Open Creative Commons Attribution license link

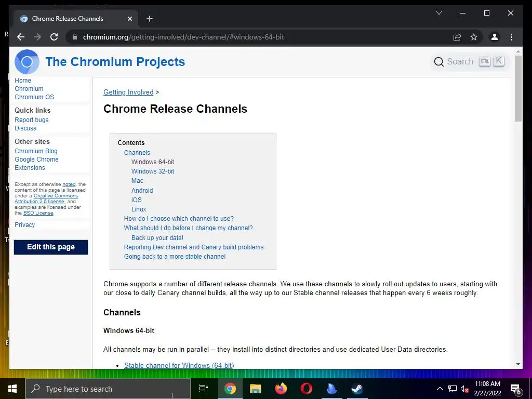click(x=46, y=198)
